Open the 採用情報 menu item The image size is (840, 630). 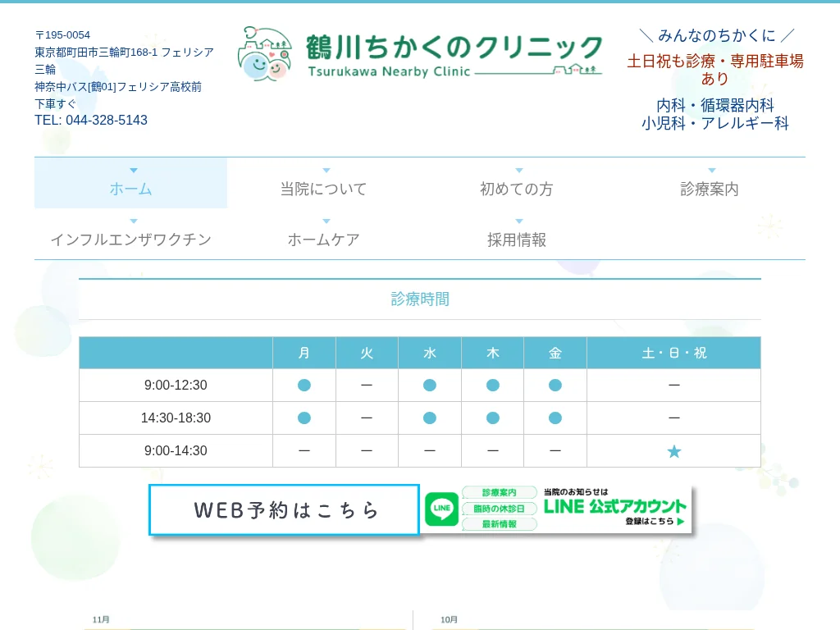(x=517, y=234)
